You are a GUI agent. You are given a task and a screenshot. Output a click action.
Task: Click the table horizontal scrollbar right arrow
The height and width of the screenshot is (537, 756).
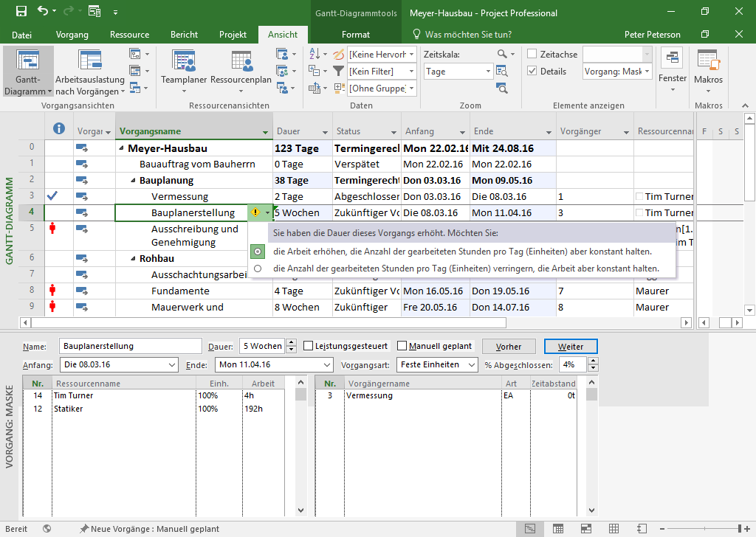pos(686,322)
